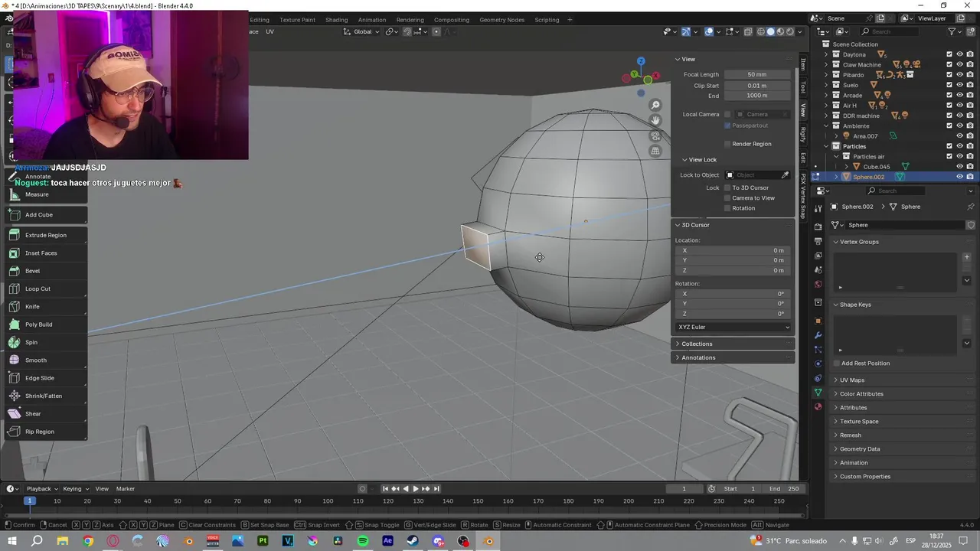Viewport: 980px width, 551px height.
Task: Open the Windows Start menu
Action: coord(12,541)
